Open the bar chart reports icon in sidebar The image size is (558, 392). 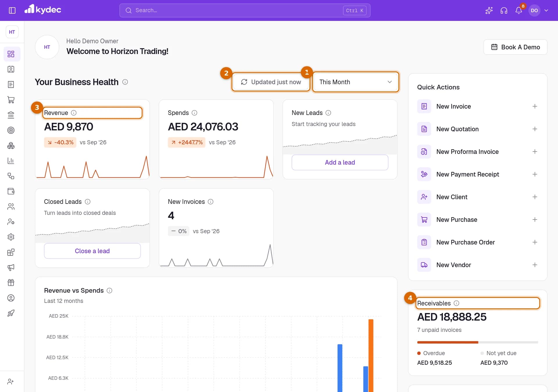tap(11, 161)
